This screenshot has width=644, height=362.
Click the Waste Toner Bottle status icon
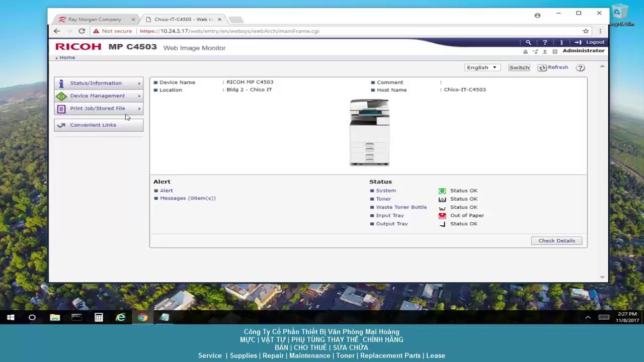(442, 208)
